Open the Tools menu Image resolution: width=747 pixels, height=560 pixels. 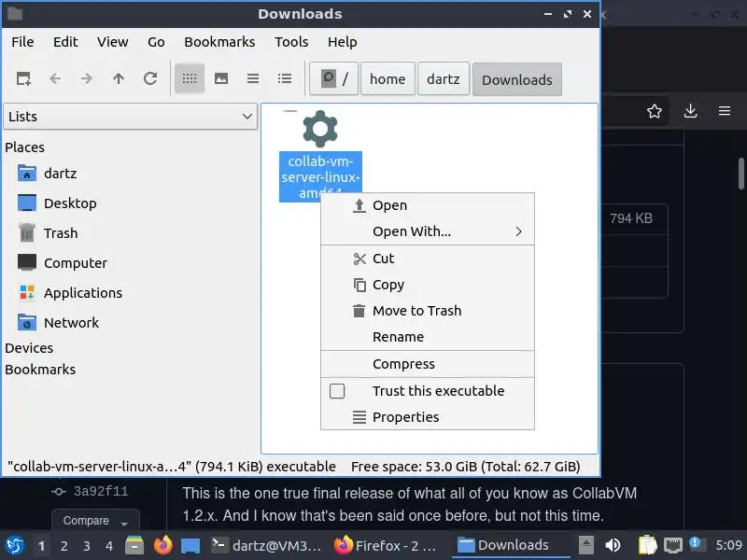(x=291, y=42)
